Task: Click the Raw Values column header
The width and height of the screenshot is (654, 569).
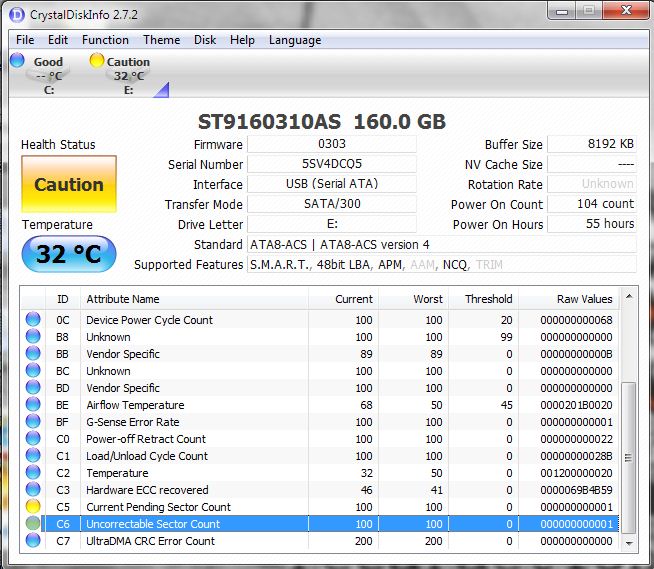Action: coord(569,299)
